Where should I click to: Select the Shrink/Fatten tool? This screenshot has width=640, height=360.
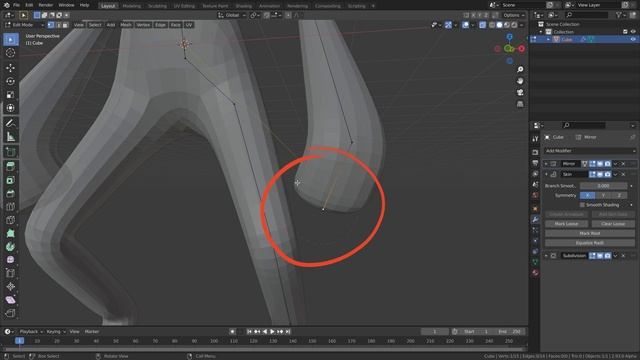11,287
